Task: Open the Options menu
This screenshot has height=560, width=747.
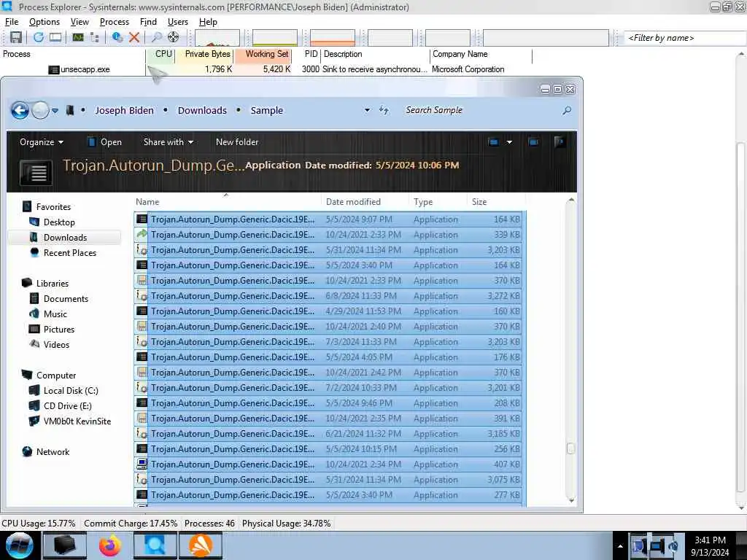Action: (x=44, y=22)
